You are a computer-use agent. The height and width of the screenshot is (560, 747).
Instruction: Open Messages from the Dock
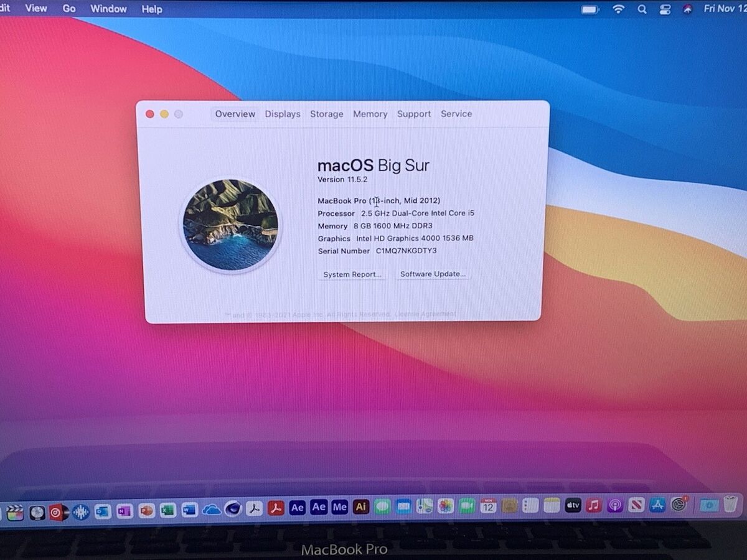pyautogui.click(x=382, y=507)
